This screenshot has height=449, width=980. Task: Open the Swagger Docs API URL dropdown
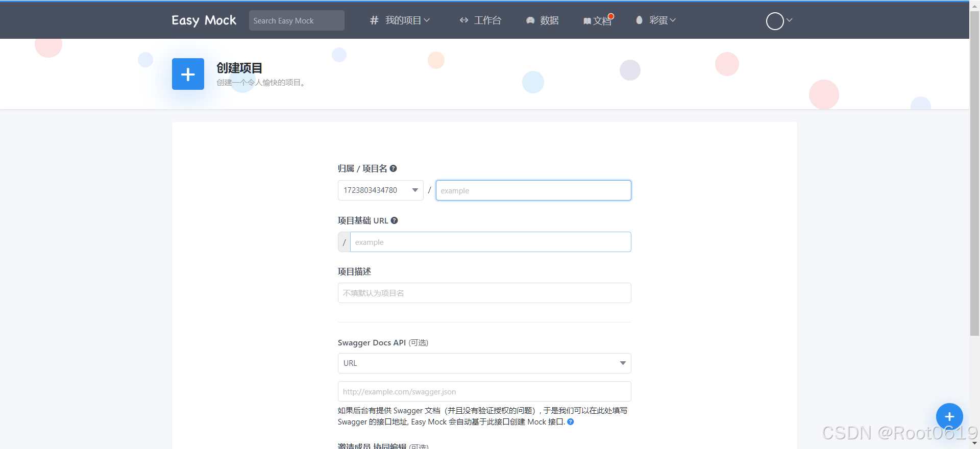pyautogui.click(x=484, y=363)
